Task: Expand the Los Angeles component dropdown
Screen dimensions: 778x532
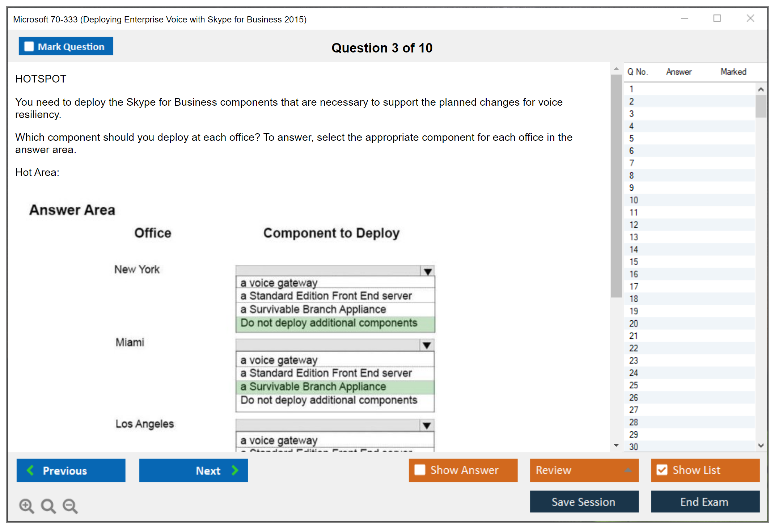Action: click(427, 426)
